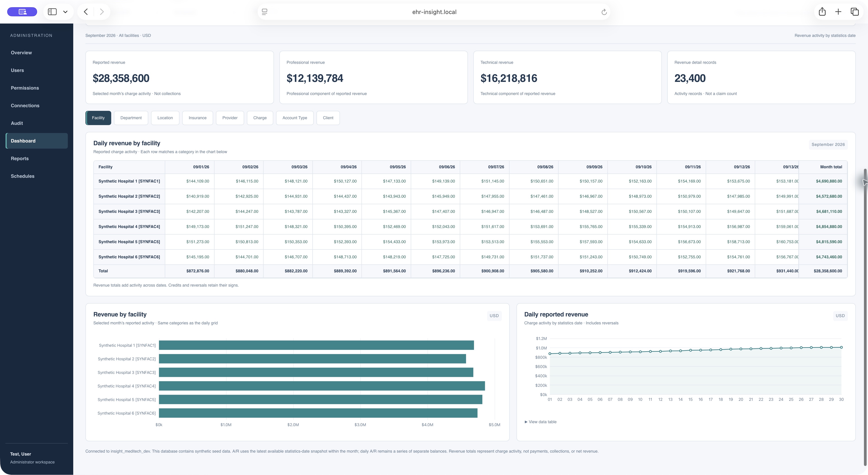Toggle the Safari sidebar icon
This screenshot has width=868, height=475.
pyautogui.click(x=52, y=12)
